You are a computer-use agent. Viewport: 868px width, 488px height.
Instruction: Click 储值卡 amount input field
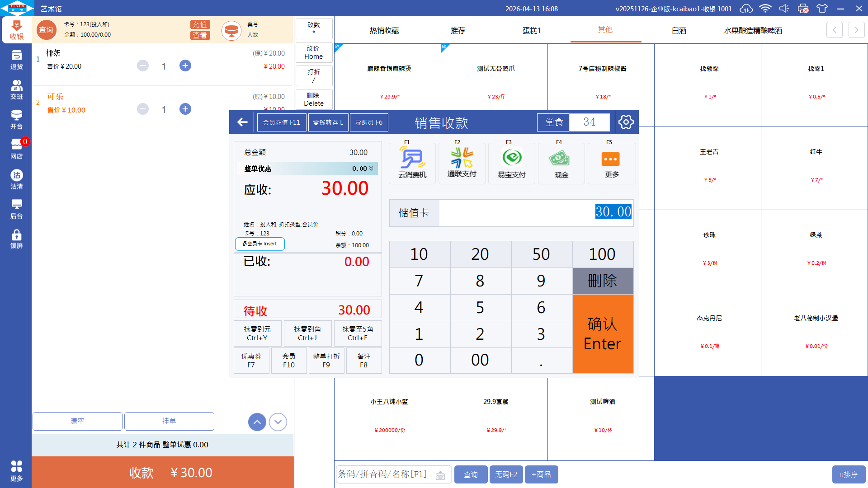tap(536, 212)
